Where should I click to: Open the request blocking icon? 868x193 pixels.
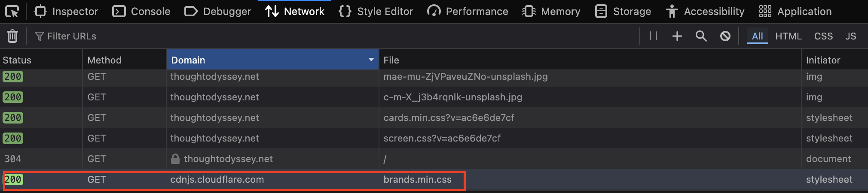[725, 36]
